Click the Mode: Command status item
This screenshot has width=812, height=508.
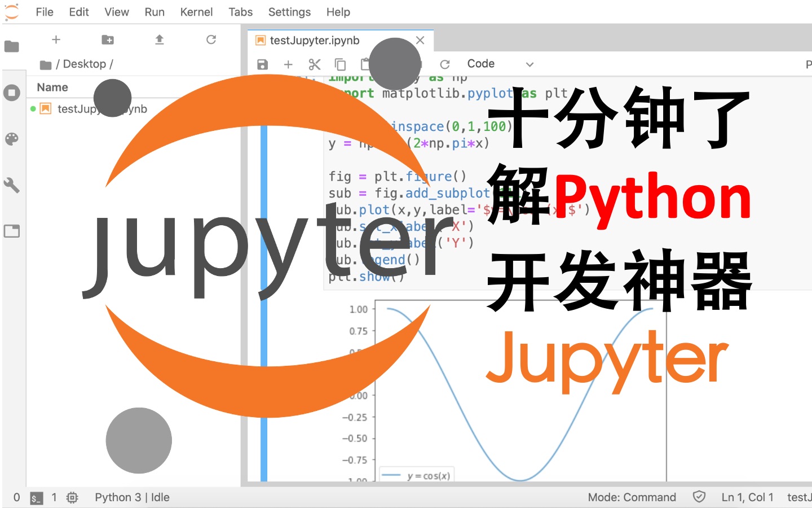[x=632, y=497]
